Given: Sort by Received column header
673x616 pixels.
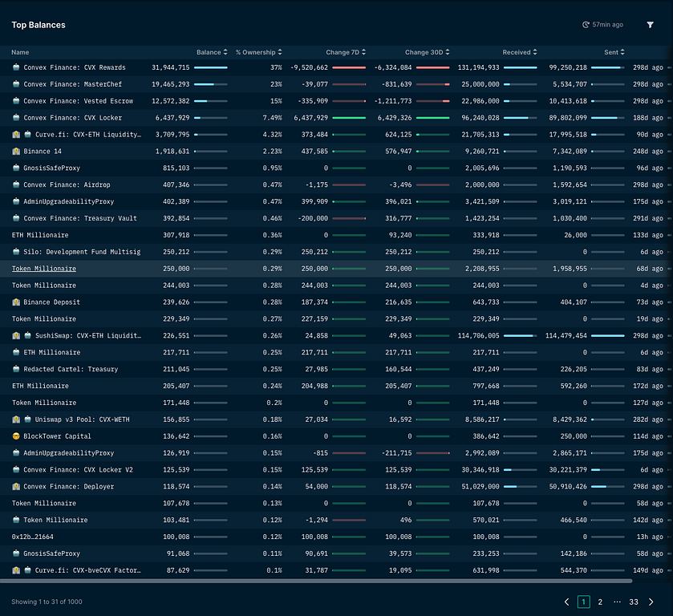Looking at the screenshot, I should click(520, 52).
